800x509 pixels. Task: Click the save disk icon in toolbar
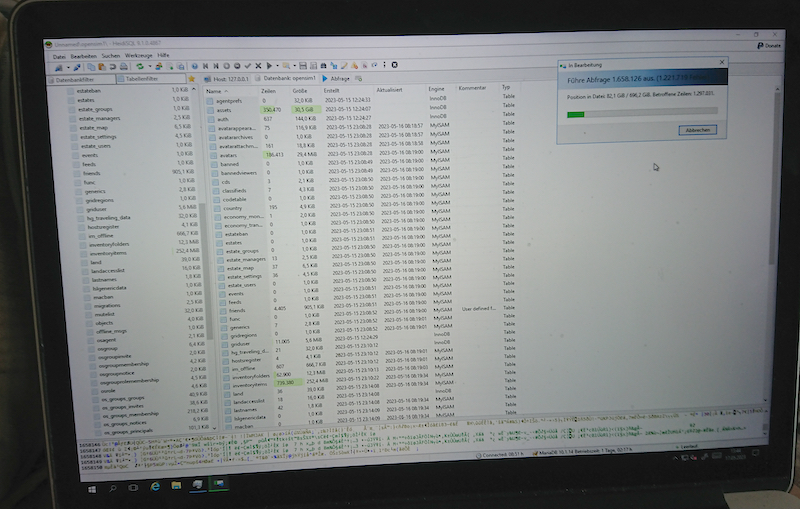point(303,66)
